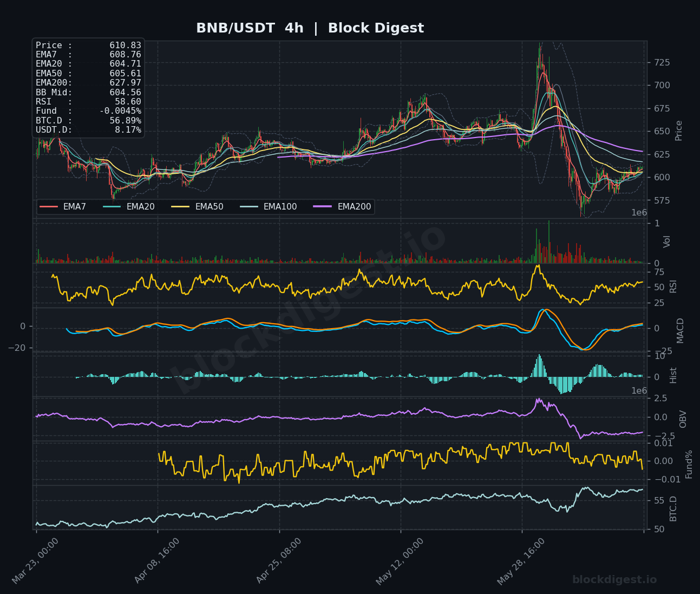Click the EMA50 legend label

(x=209, y=207)
